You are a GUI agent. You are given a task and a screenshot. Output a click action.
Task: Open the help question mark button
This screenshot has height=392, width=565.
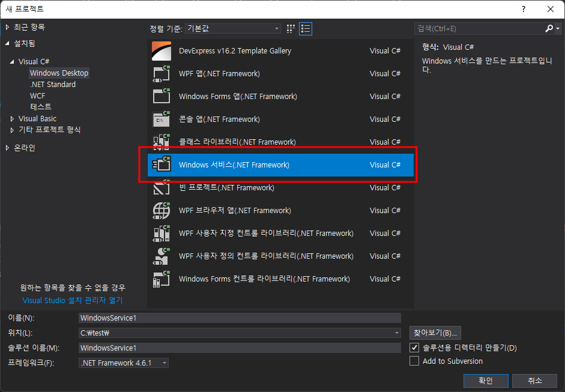click(x=523, y=9)
